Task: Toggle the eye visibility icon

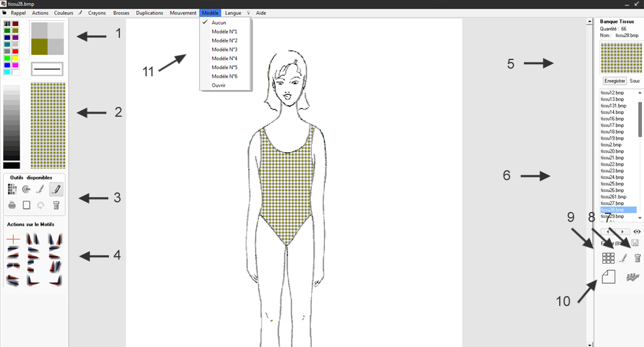Action: pos(637,232)
